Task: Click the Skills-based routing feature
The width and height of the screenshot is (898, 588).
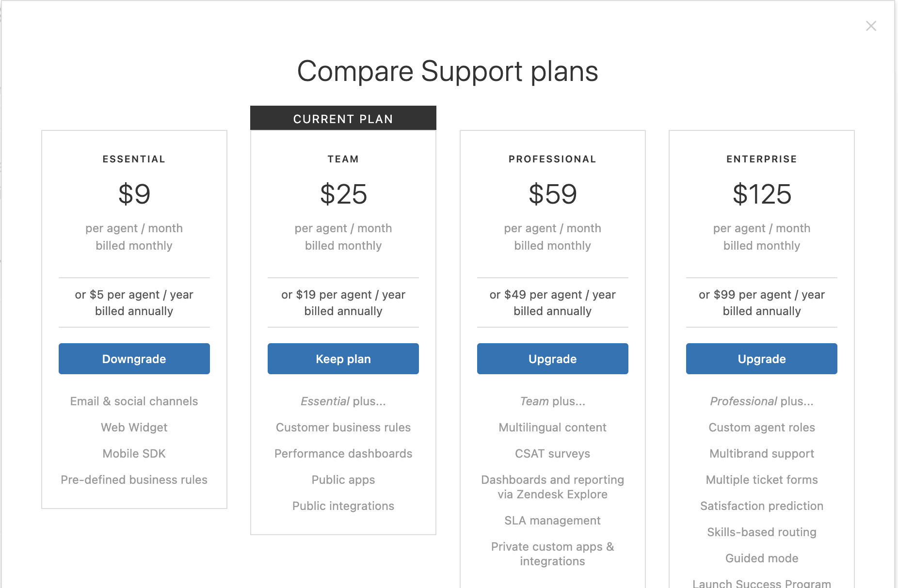Action: coord(761,532)
